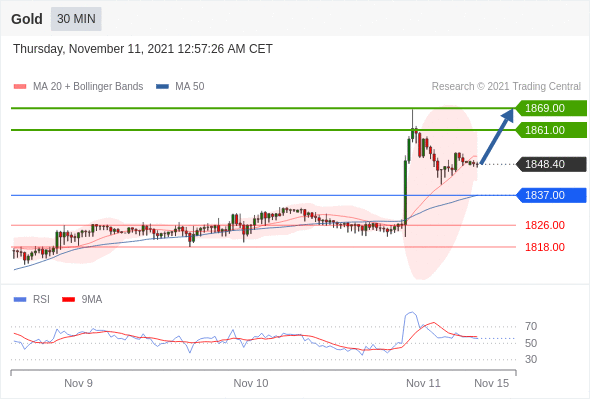The image size is (590, 400).
Task: Toggle the RSI legend entry
Action: click(31, 300)
